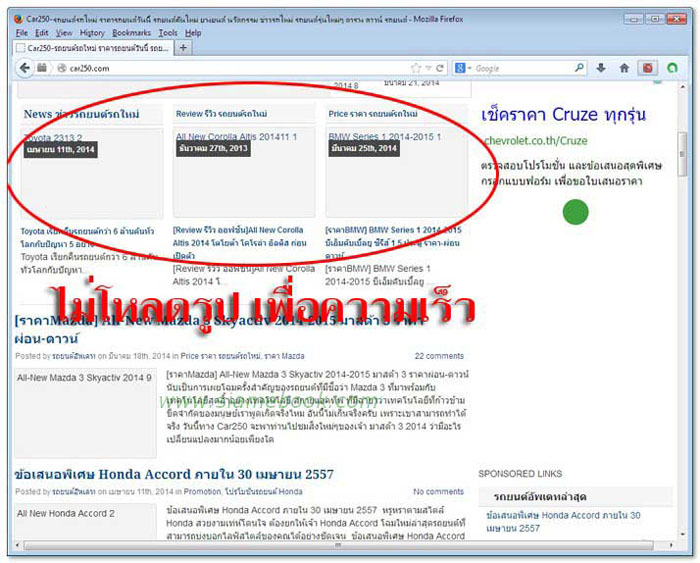Viewport: 700px width, 563px height.
Task: Open the Edit menu
Action: [x=42, y=33]
